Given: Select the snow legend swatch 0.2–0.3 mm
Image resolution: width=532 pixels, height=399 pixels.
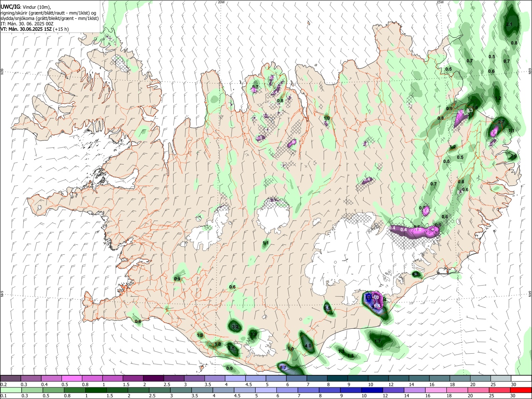Looking at the screenshot, I should point(10,378).
